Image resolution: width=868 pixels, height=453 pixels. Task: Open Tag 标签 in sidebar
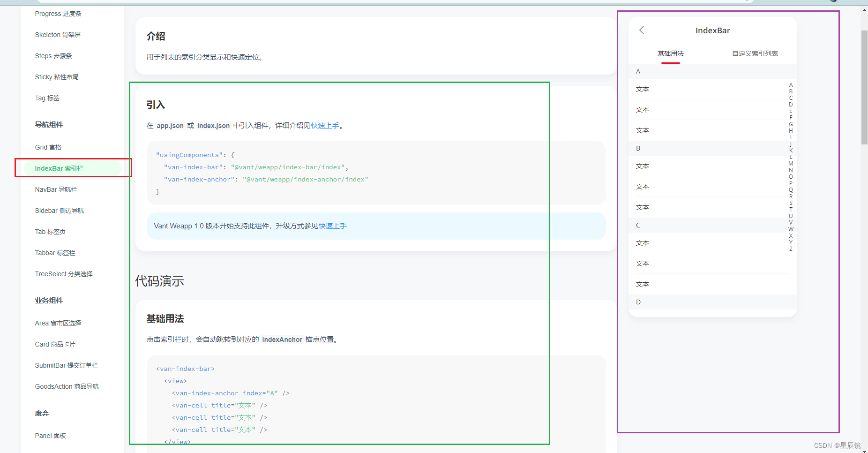coord(47,98)
